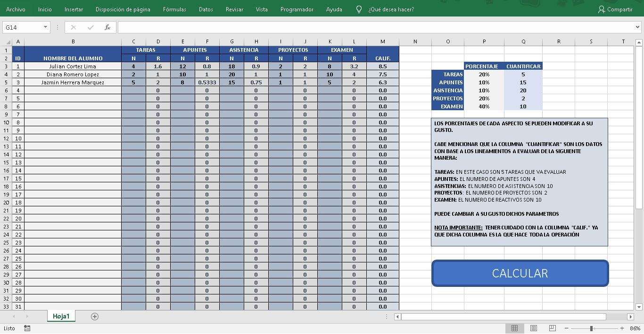Click the zoom out minus button

coord(567,328)
